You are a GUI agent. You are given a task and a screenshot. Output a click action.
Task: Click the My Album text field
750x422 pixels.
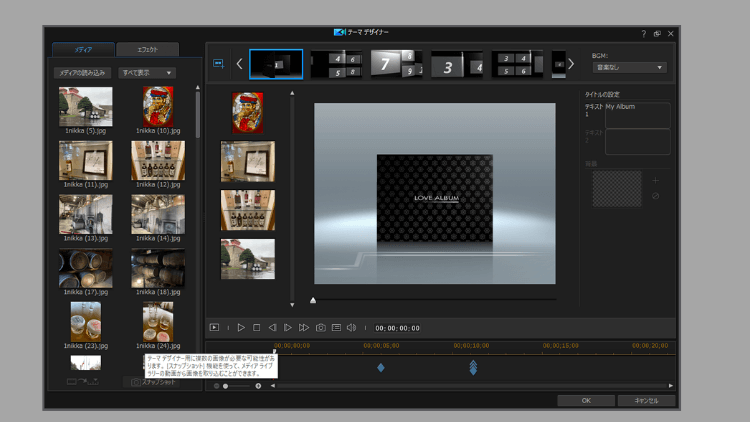[x=637, y=114]
